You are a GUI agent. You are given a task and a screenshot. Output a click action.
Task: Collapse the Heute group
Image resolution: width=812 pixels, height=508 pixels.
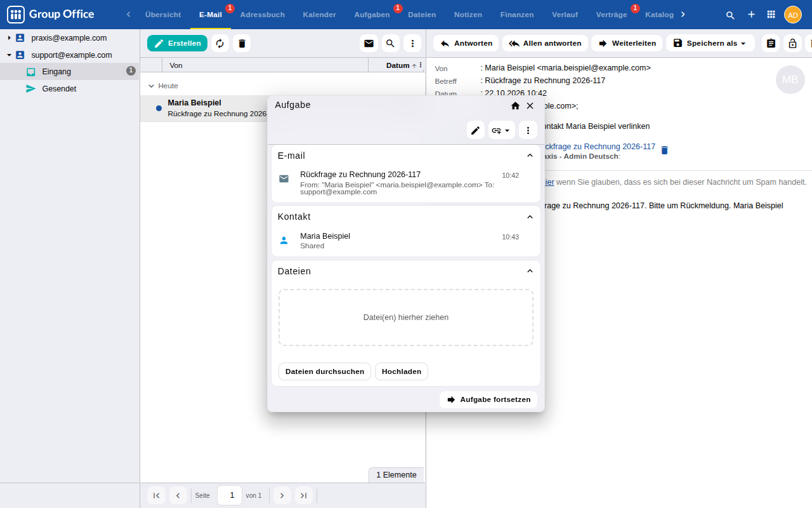point(151,86)
